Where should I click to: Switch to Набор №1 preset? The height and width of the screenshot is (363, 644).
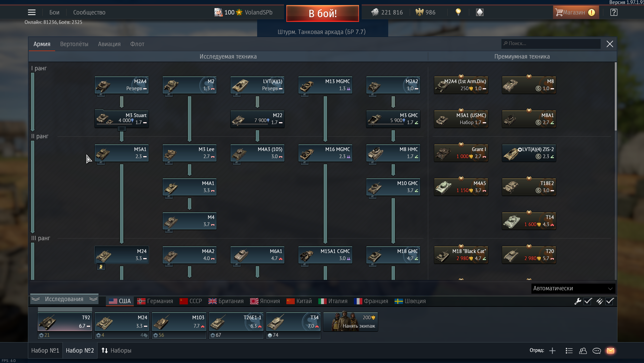(45, 351)
